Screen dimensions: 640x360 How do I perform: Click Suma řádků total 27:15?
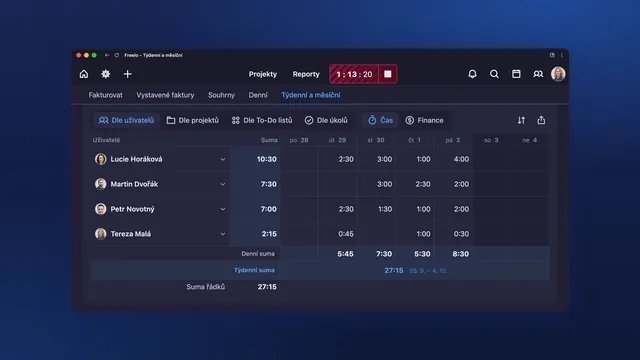(267, 287)
